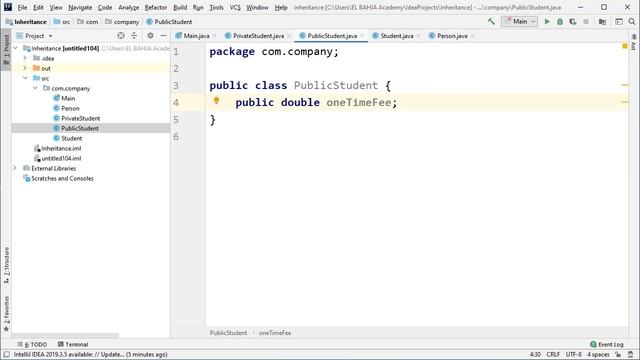The image size is (640, 360).
Task: Select Person class in project tree
Action: click(x=70, y=108)
